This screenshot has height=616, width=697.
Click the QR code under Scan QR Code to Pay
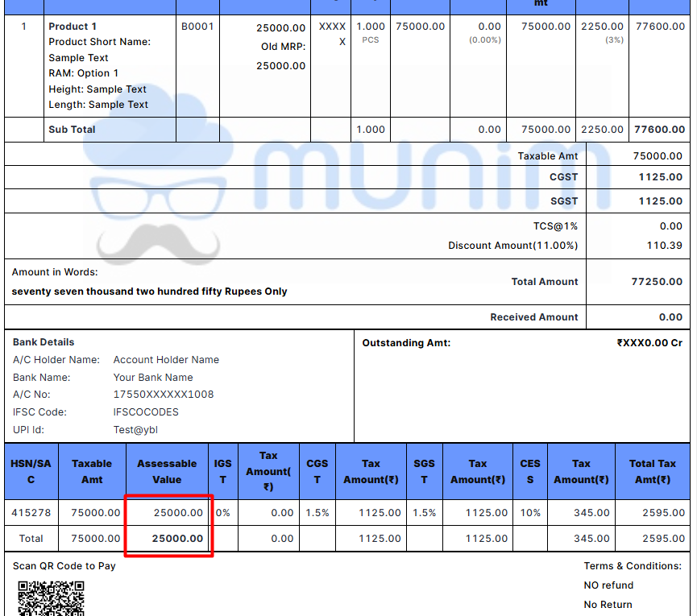(51, 597)
